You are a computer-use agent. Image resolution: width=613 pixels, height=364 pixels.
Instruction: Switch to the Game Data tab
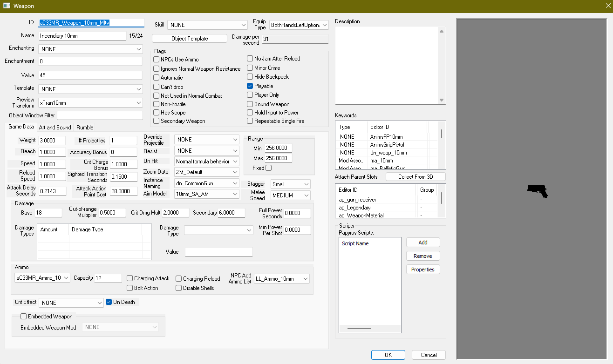[x=21, y=127]
